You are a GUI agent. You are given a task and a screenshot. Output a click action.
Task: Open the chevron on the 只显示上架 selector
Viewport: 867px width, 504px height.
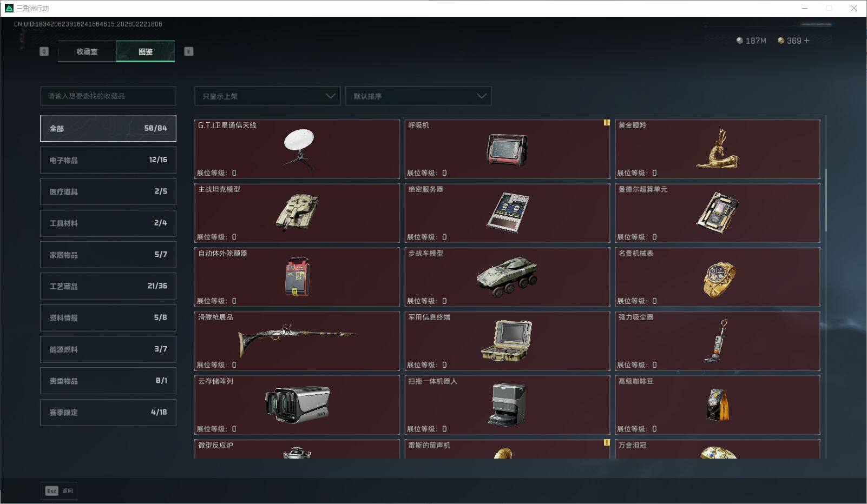coord(330,96)
